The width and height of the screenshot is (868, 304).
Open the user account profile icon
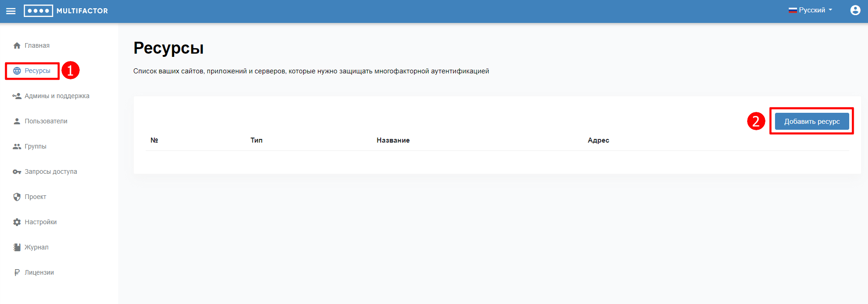tap(855, 10)
